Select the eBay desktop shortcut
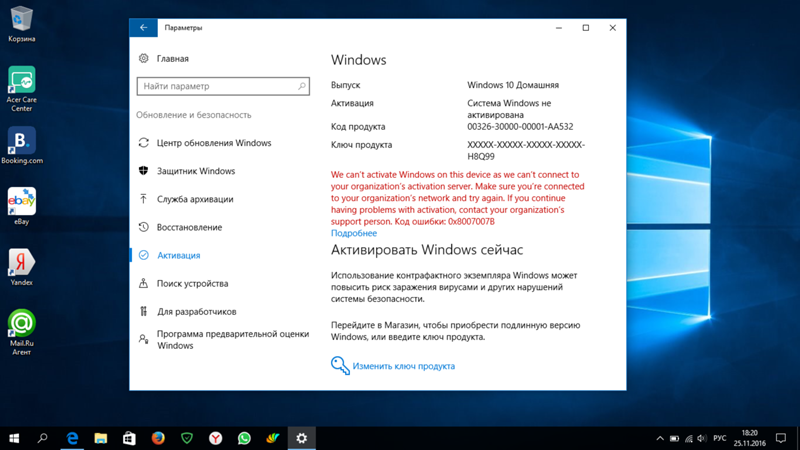The height and width of the screenshot is (450, 800). click(21, 207)
